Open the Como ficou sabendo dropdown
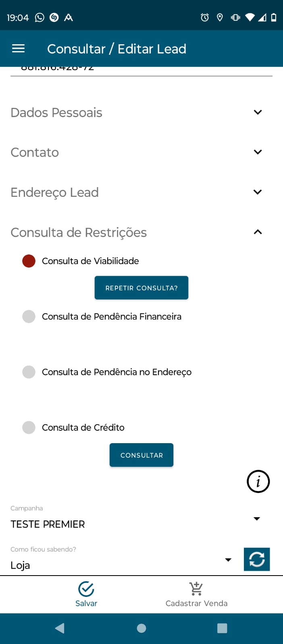The width and height of the screenshot is (283, 644). pos(228,560)
